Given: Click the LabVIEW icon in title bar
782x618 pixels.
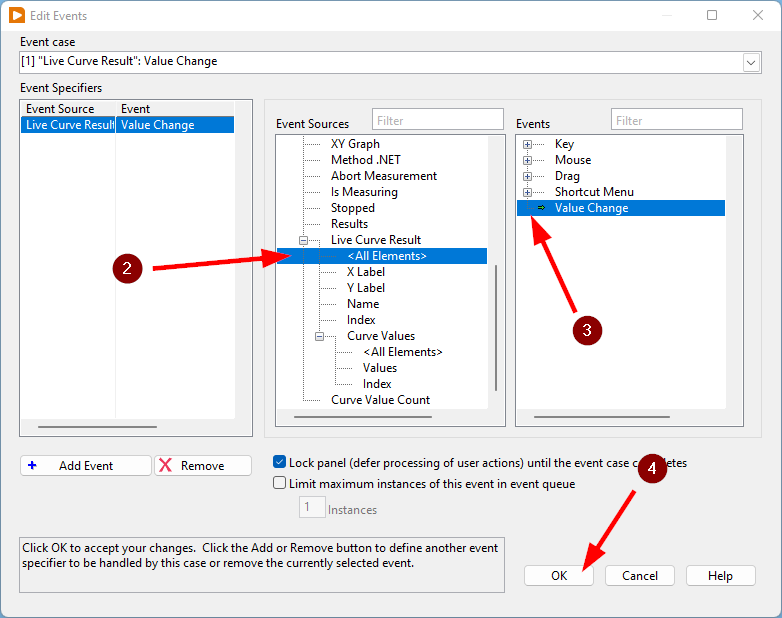Looking at the screenshot, I should point(17,16).
